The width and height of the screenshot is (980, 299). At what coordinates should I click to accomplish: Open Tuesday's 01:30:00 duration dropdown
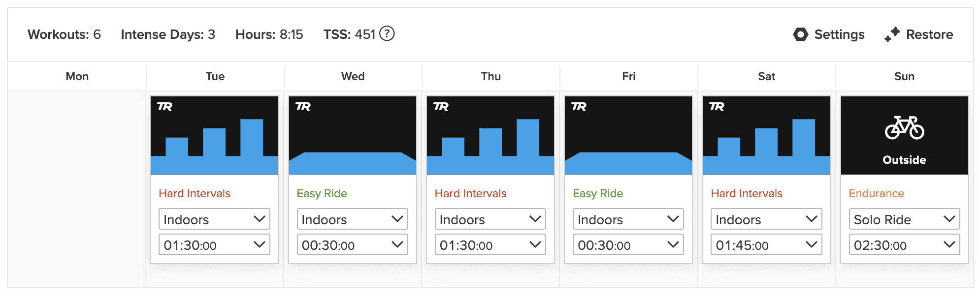(x=214, y=245)
